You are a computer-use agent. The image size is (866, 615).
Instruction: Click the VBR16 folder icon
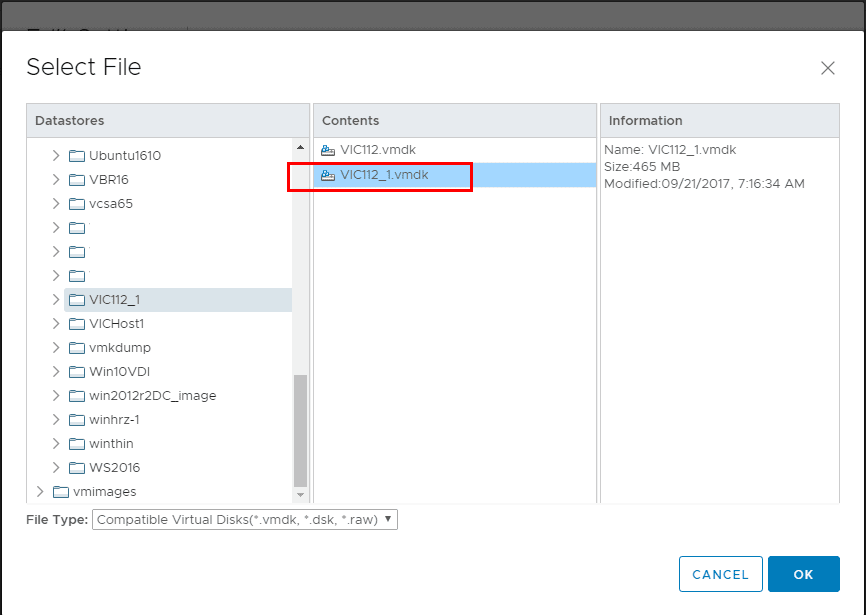77,180
